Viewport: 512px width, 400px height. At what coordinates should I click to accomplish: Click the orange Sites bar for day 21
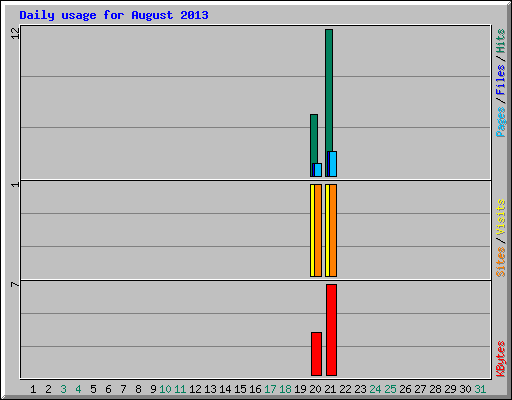[x=333, y=230]
